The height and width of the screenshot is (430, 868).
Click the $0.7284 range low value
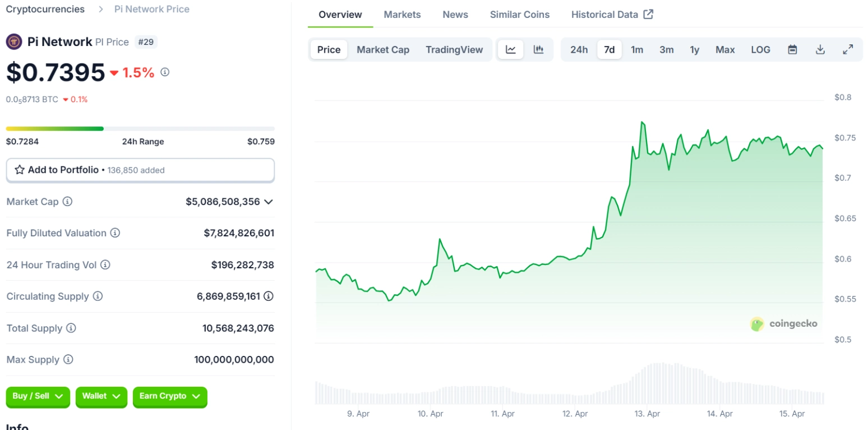pyautogui.click(x=22, y=141)
